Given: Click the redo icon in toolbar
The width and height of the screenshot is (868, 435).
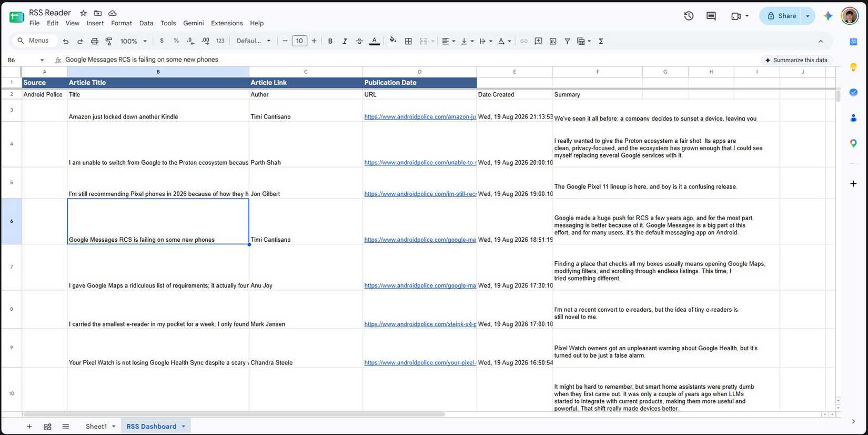Looking at the screenshot, I should [80, 41].
